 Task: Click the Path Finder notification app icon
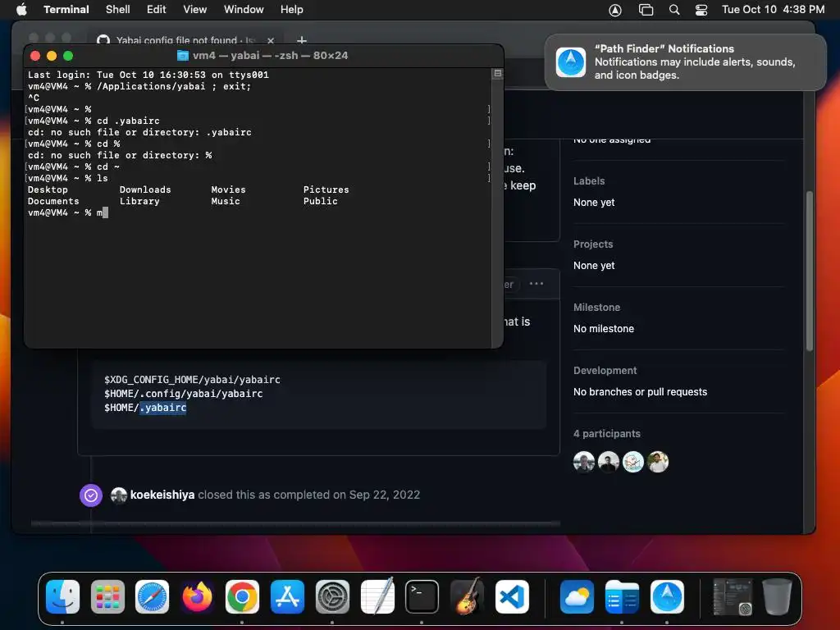[x=571, y=62]
